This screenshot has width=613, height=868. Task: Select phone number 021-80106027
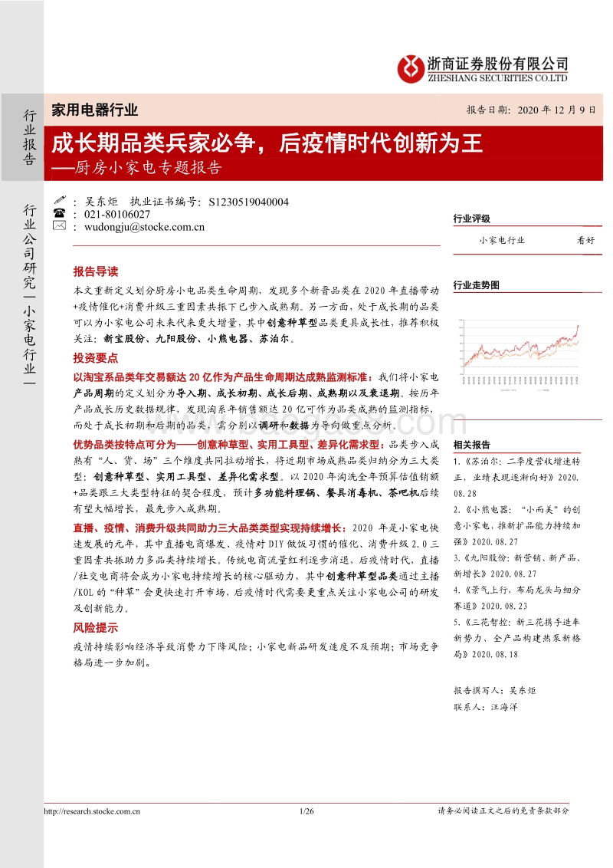(116, 214)
